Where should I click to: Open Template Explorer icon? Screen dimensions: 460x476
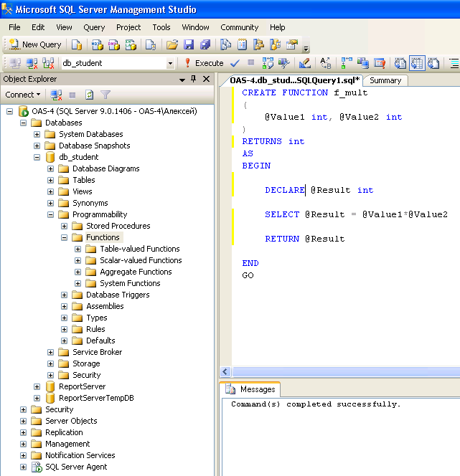point(276,44)
